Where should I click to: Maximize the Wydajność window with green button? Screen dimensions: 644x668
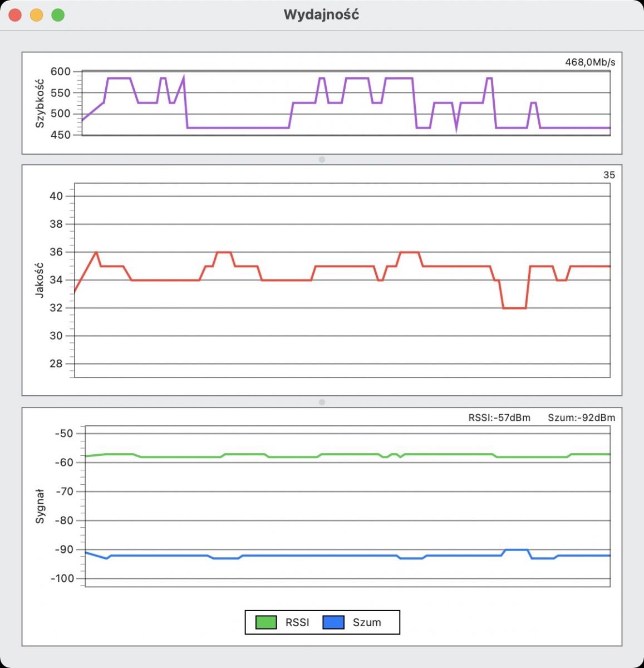[58, 15]
